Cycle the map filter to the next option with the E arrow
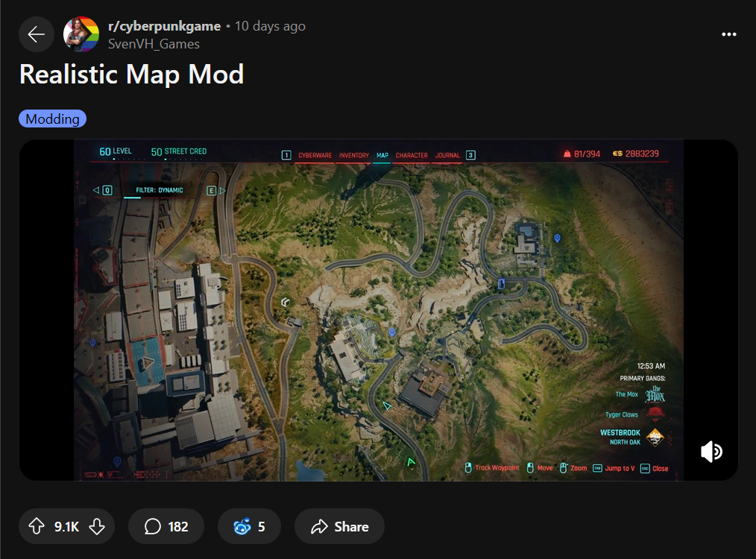Viewport: 756px width, 559px height. click(216, 190)
